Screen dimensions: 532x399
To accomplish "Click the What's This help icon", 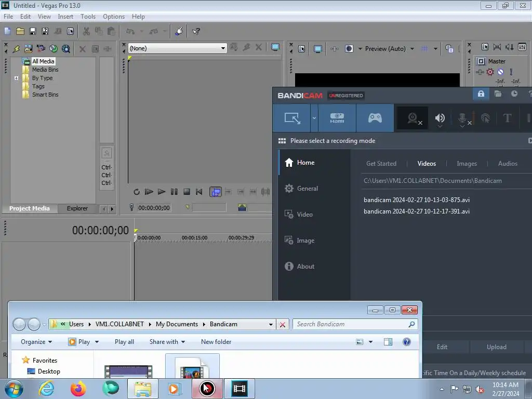I will [196, 31].
